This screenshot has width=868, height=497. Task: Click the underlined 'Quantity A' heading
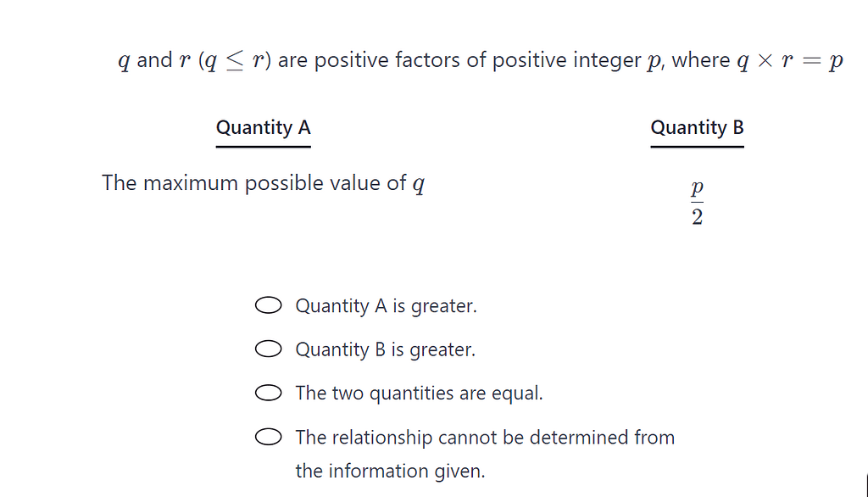(263, 127)
